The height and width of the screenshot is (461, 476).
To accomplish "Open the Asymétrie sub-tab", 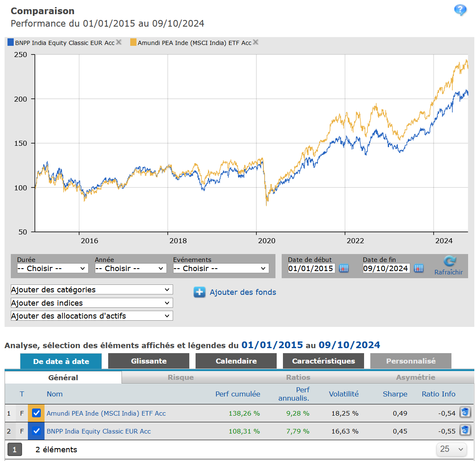I will pos(416,377).
